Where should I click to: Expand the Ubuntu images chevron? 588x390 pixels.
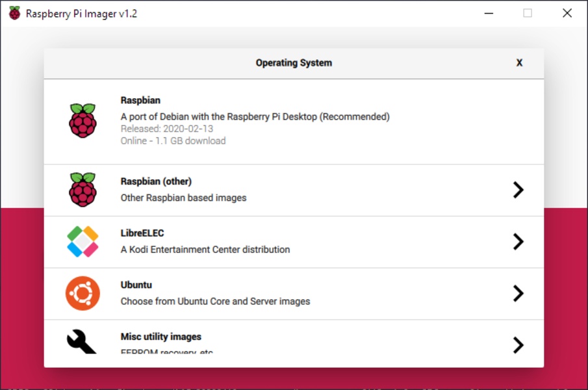click(x=518, y=293)
